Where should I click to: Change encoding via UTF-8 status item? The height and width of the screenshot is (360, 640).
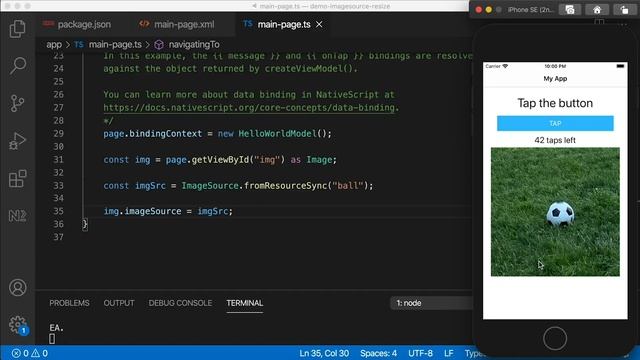(x=420, y=353)
